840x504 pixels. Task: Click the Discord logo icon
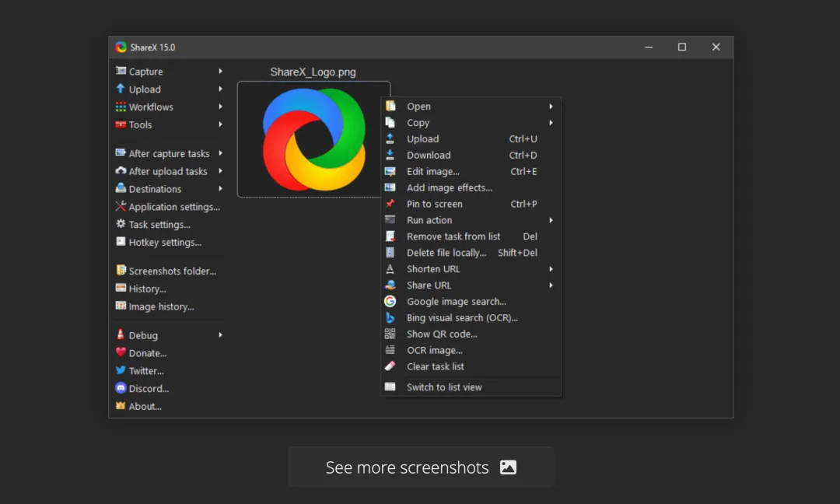[x=121, y=388]
